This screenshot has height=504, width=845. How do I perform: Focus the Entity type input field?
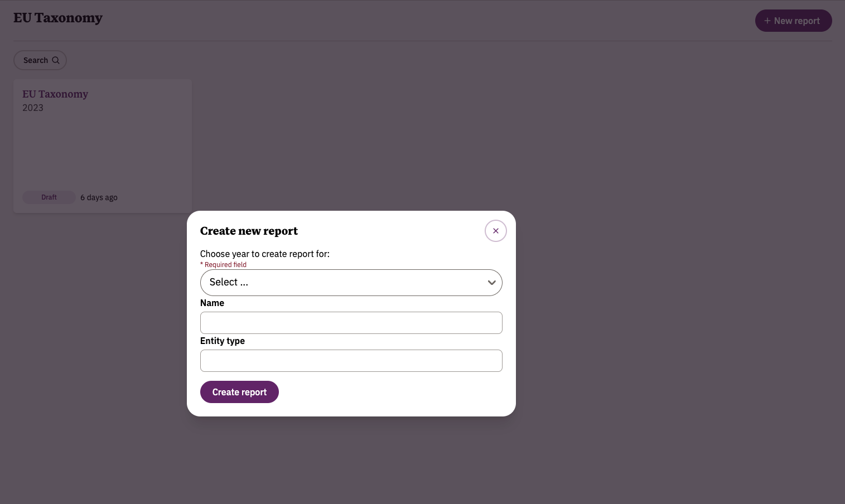(351, 361)
